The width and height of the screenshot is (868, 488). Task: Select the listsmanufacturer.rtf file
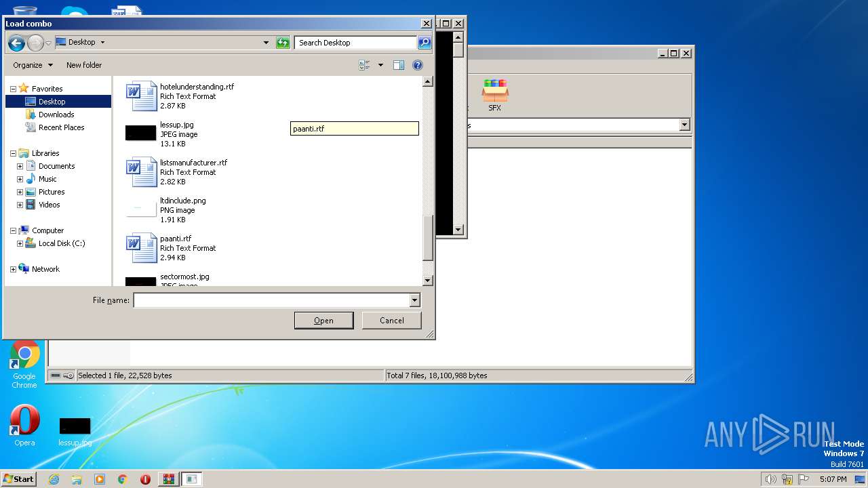pyautogui.click(x=197, y=172)
